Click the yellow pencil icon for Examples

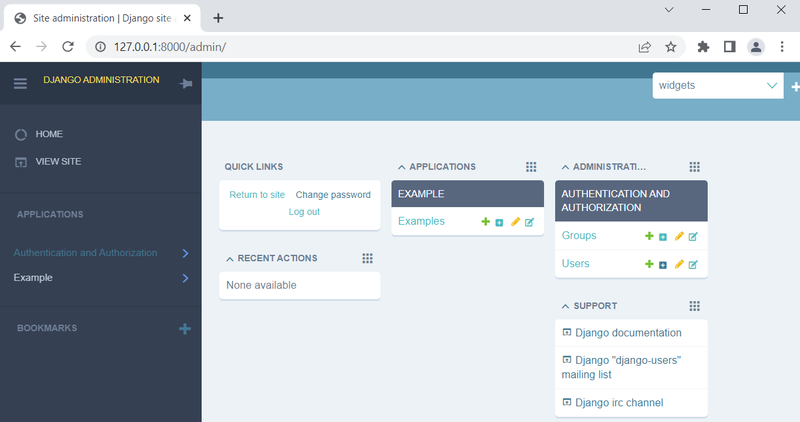(x=515, y=221)
